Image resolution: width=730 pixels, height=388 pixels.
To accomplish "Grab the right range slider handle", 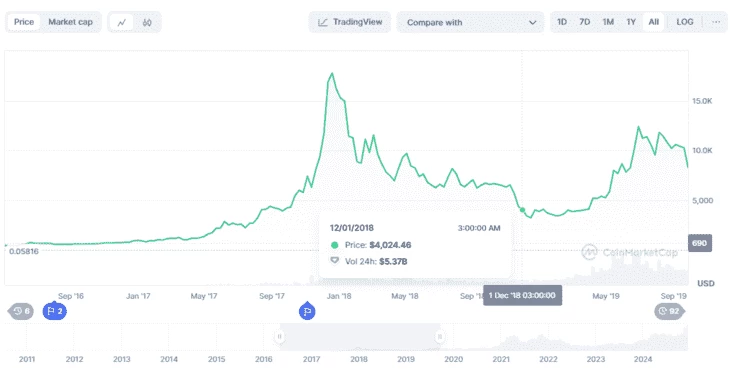I will 440,336.
